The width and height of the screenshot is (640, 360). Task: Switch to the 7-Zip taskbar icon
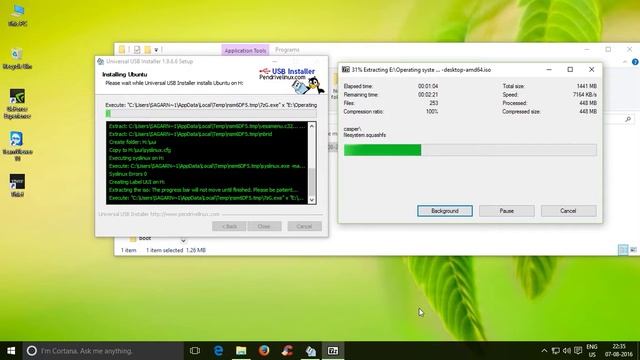tap(333, 351)
